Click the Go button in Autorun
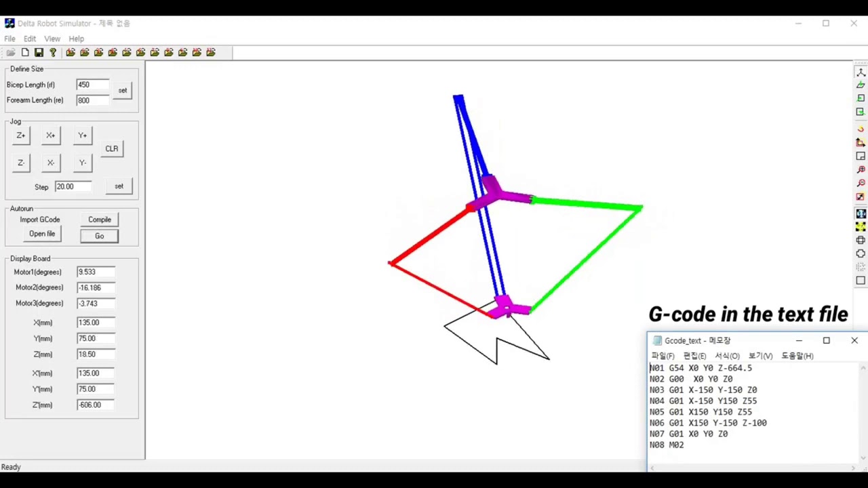 (100, 236)
